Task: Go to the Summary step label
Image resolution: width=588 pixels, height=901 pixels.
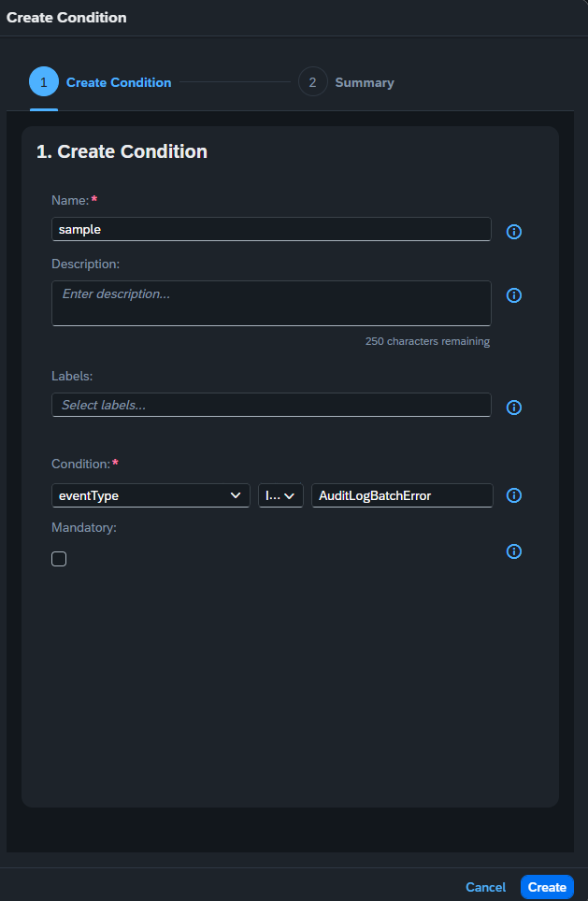Action: pyautogui.click(x=365, y=83)
